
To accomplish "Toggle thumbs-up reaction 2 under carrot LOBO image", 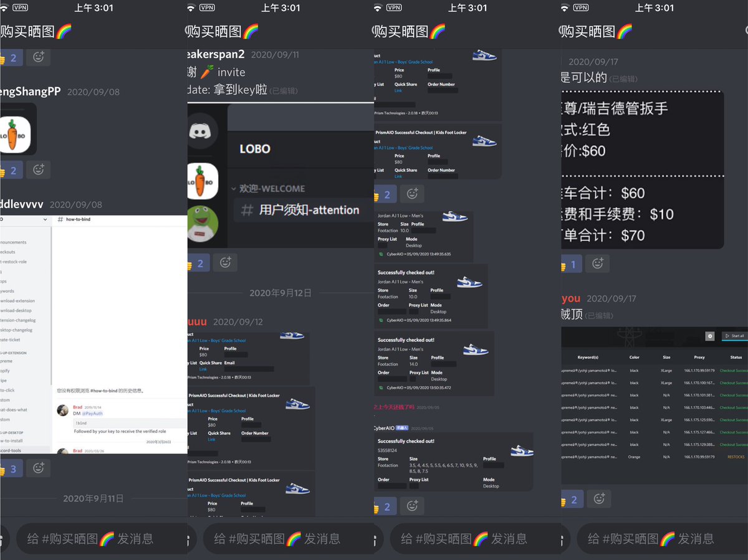I will [x=11, y=169].
